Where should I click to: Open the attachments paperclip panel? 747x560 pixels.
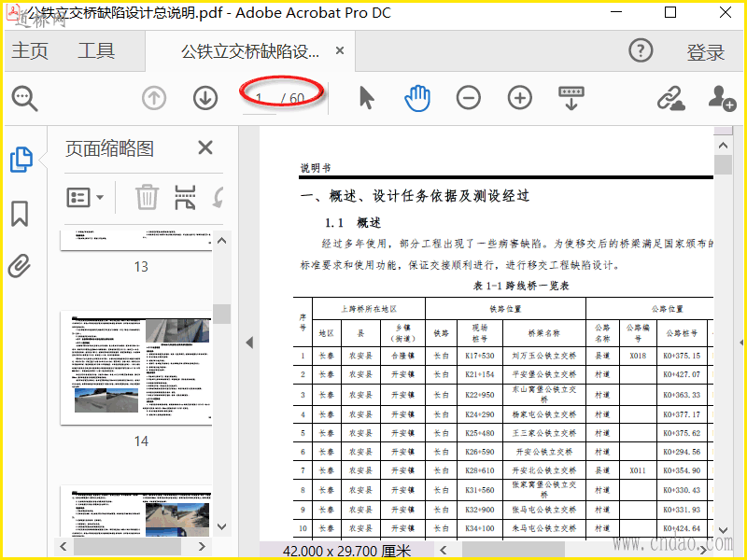point(20,266)
